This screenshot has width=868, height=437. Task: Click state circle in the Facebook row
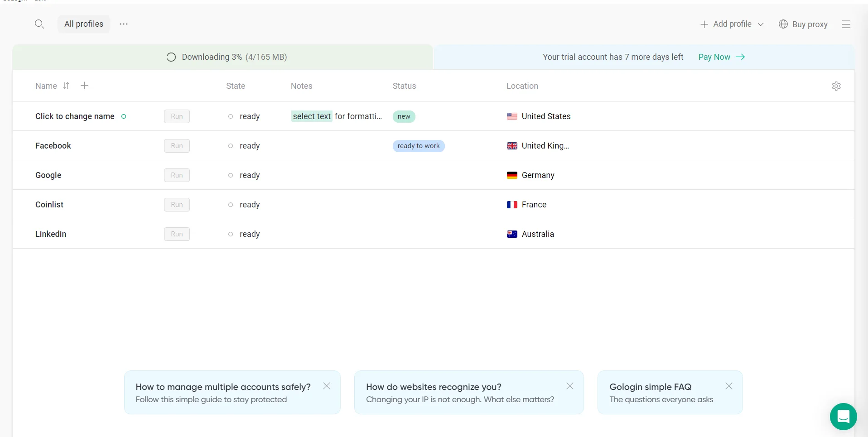[x=231, y=146]
